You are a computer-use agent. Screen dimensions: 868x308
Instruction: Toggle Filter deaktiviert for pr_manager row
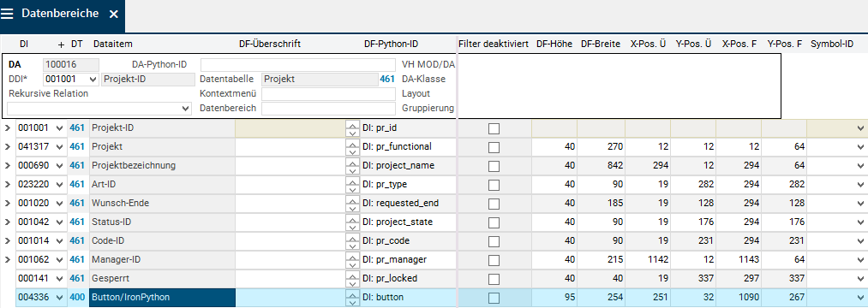[494, 260]
